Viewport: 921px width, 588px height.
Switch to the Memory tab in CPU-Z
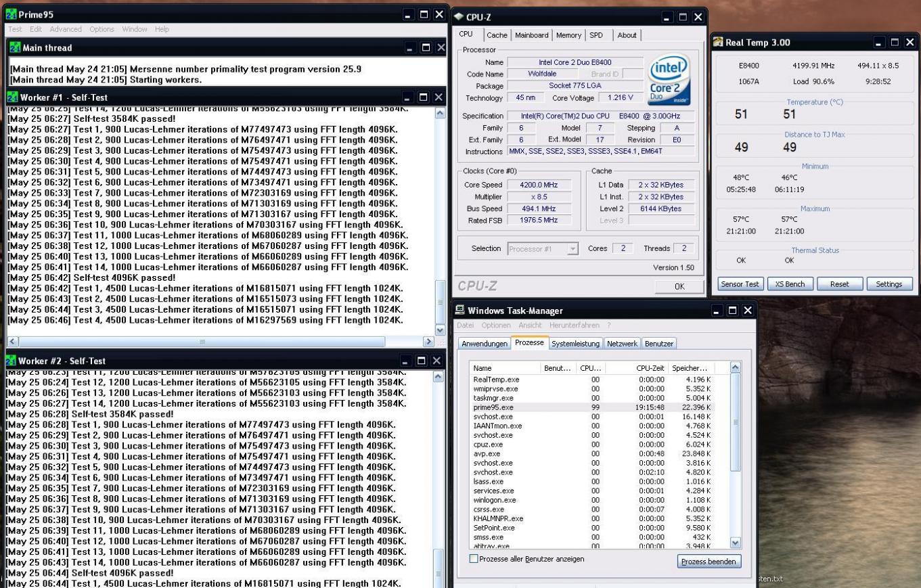[568, 35]
